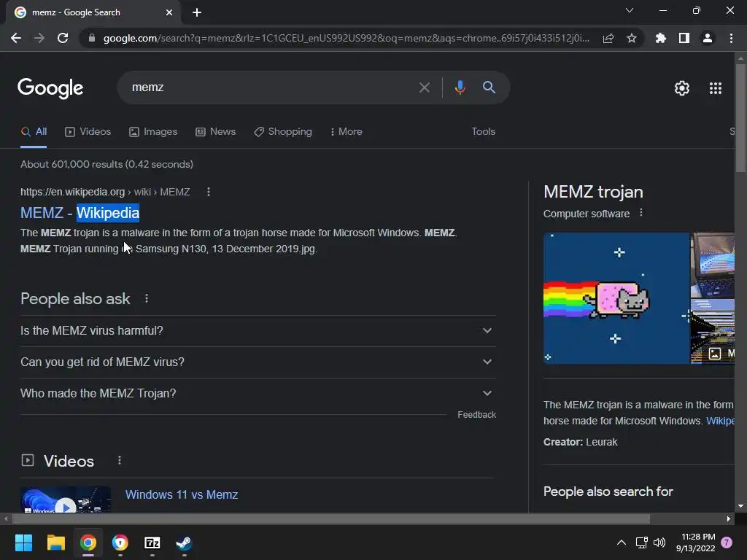747x560 pixels.
Task: Reload the page with the refresh icon
Action: coord(63,38)
